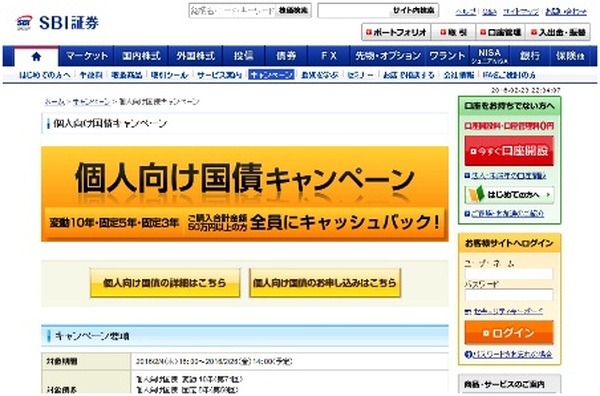Focus the site search input field
The image size is (600, 396).
[353, 10]
